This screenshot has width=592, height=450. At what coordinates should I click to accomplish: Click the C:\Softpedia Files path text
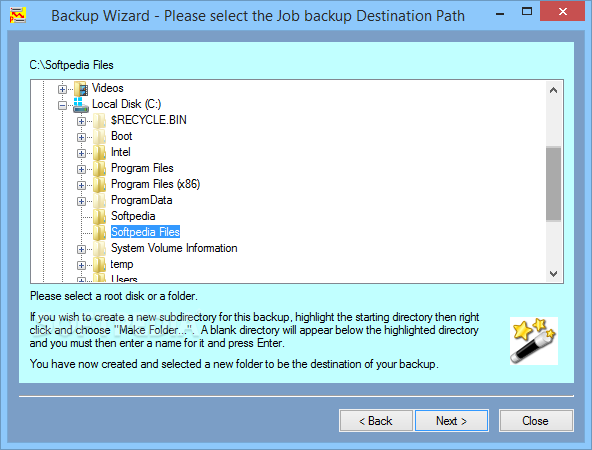click(x=71, y=65)
